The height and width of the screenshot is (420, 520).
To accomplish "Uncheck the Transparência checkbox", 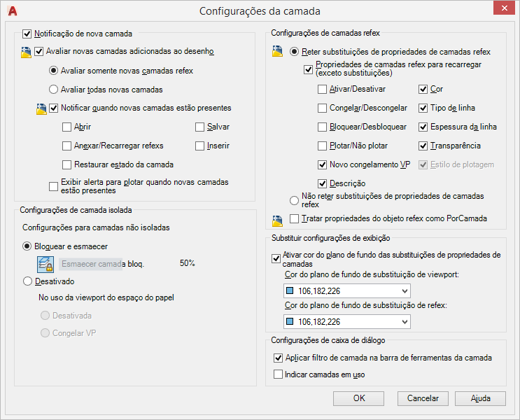I will [x=423, y=146].
